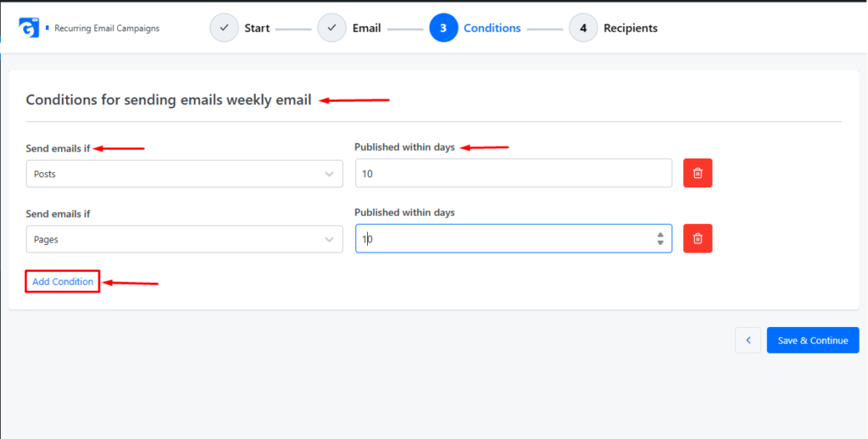The image size is (868, 439).
Task: Click the first Send emails if label
Action: click(x=58, y=148)
